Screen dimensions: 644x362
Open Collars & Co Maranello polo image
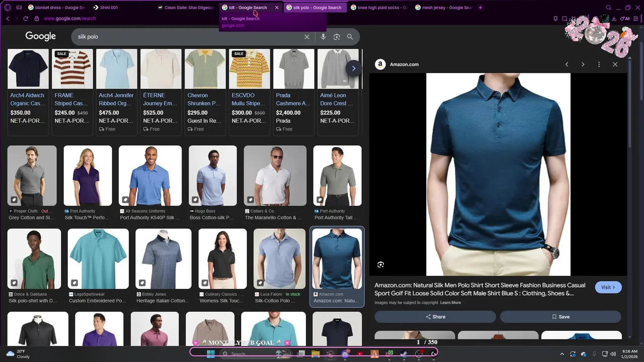[x=275, y=176]
